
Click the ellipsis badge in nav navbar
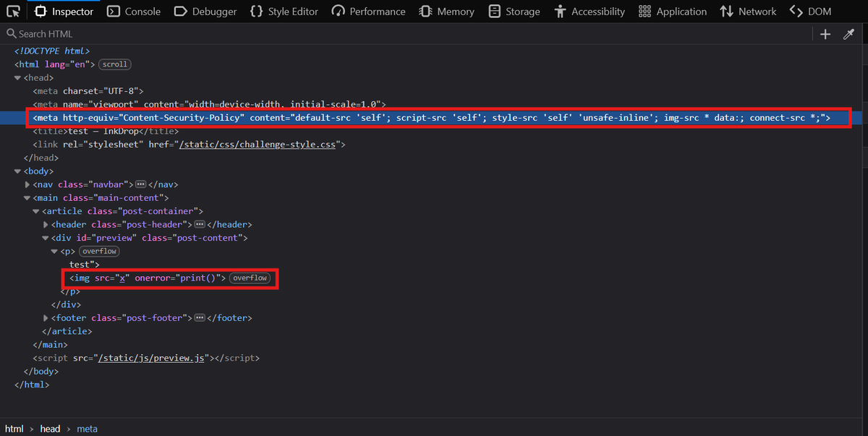click(x=141, y=184)
